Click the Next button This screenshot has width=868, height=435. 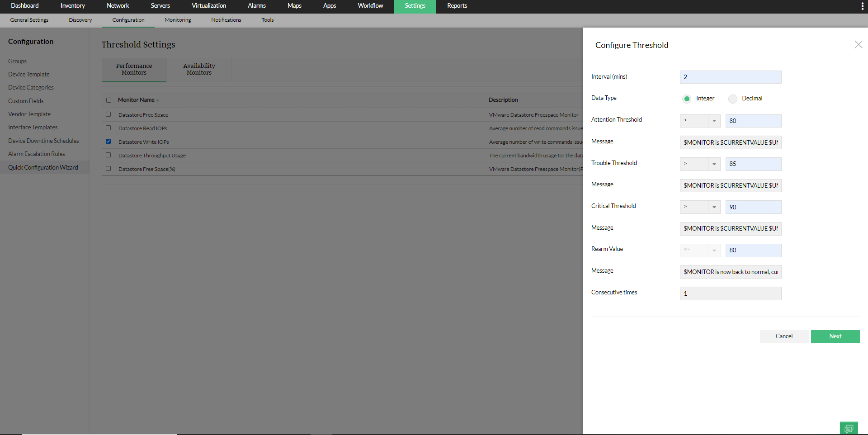coord(835,336)
